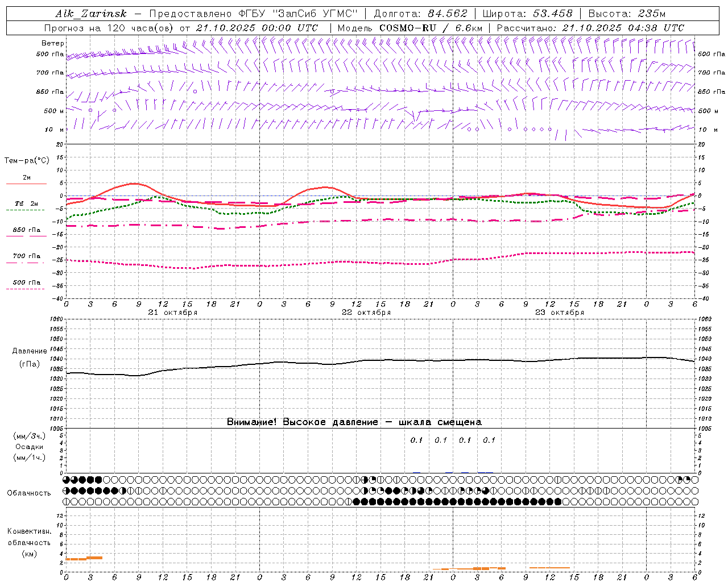The width and height of the screenshot is (728, 582).
Task: Click the 'Модель COSMO-RU / 6.6км' model label
Action: click(x=410, y=28)
